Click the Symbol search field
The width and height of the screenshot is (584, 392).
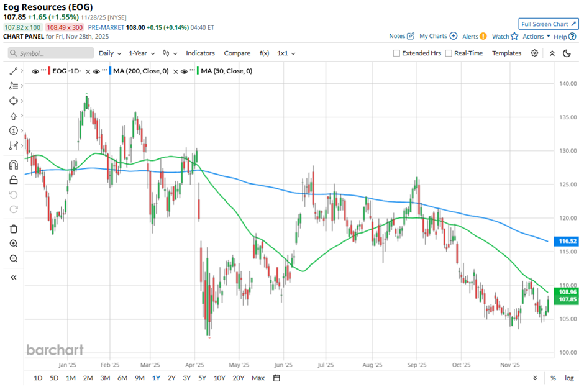point(51,53)
